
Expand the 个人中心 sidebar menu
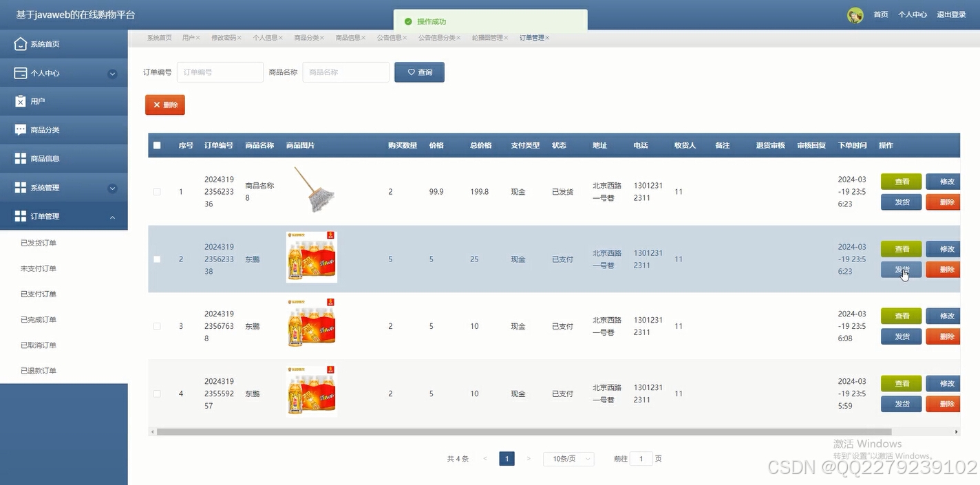coord(64,72)
